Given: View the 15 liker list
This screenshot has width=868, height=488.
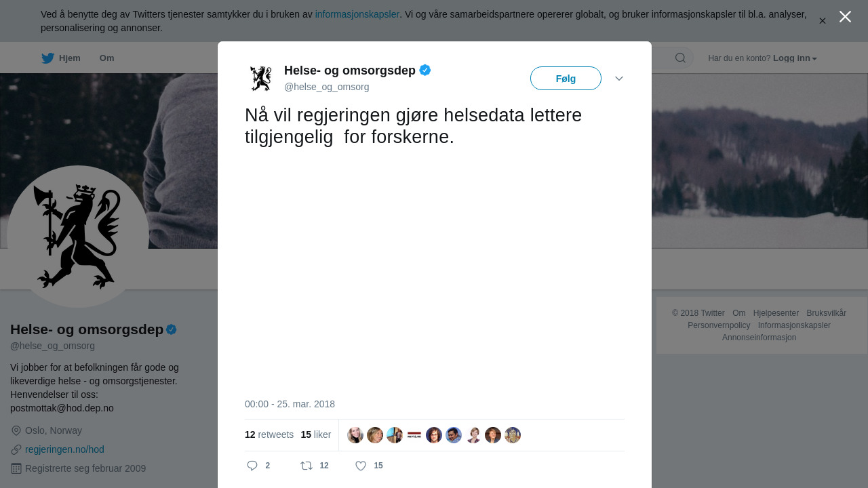Looking at the screenshot, I should coord(316,434).
